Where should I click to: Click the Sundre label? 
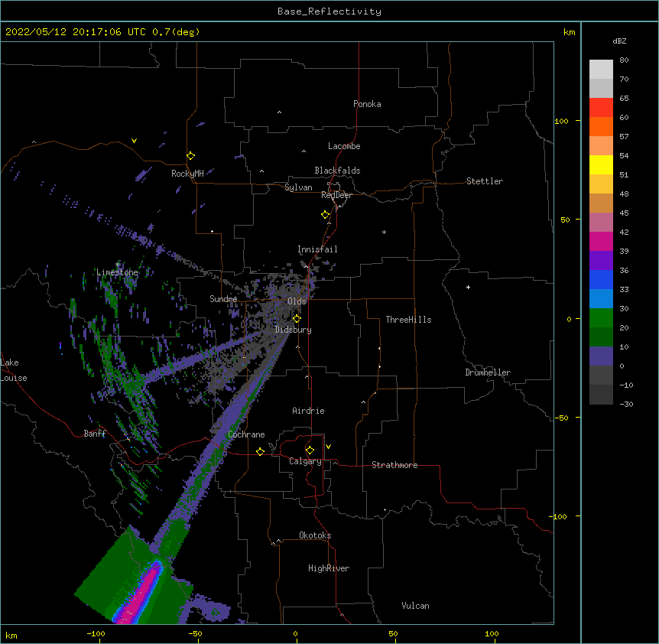223,299
